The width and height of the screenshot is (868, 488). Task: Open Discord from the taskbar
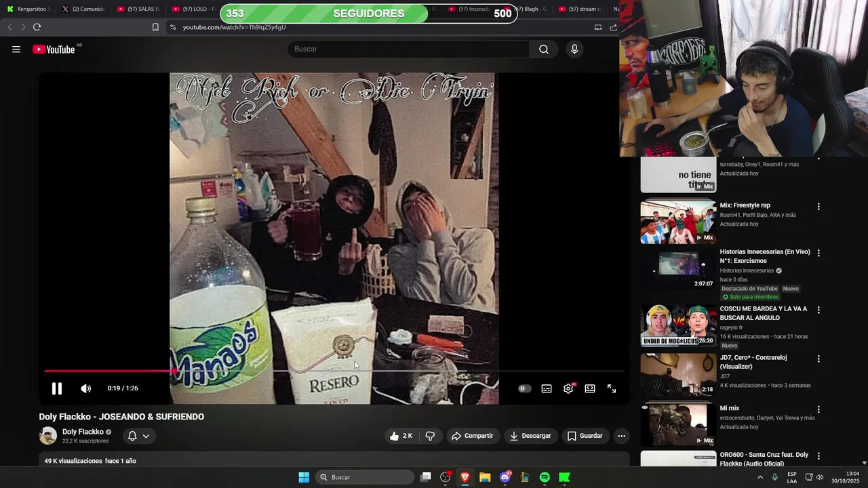[x=505, y=477]
